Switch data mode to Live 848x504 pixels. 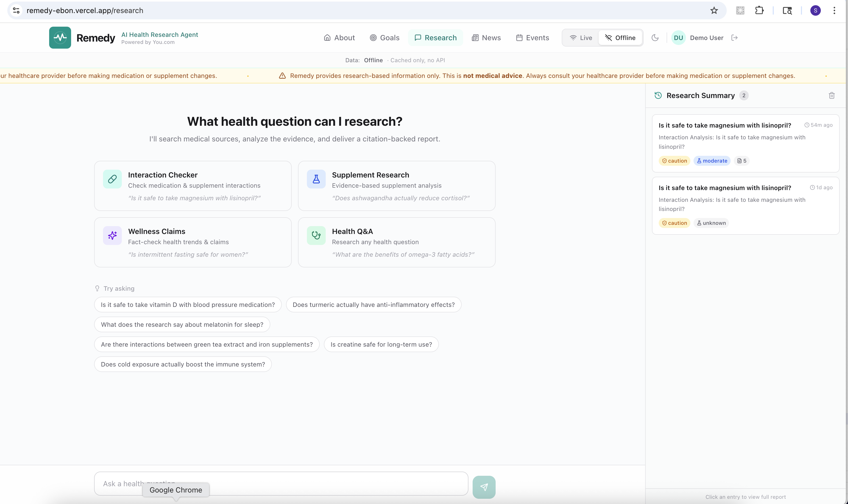581,38
